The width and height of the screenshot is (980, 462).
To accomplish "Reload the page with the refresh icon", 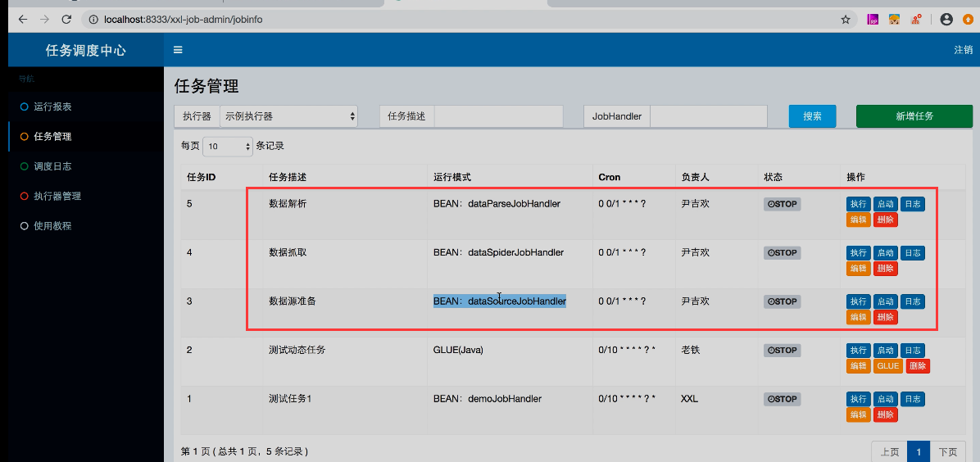I will tap(66, 20).
